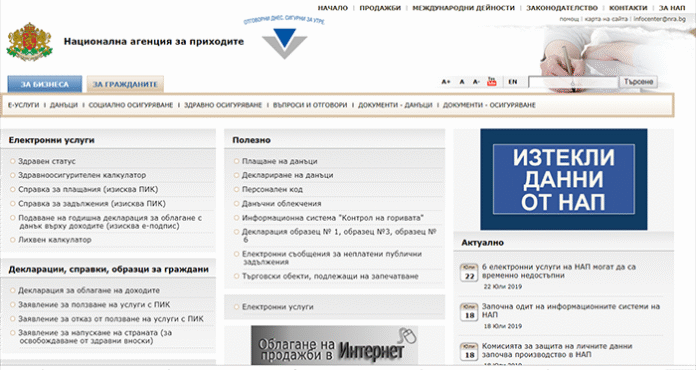
Task: Click the 22 Юли 2019 date text
Action: [x=503, y=287]
